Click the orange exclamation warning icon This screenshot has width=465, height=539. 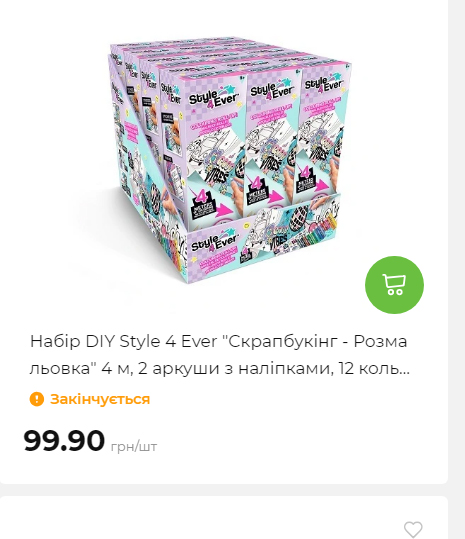(x=37, y=399)
